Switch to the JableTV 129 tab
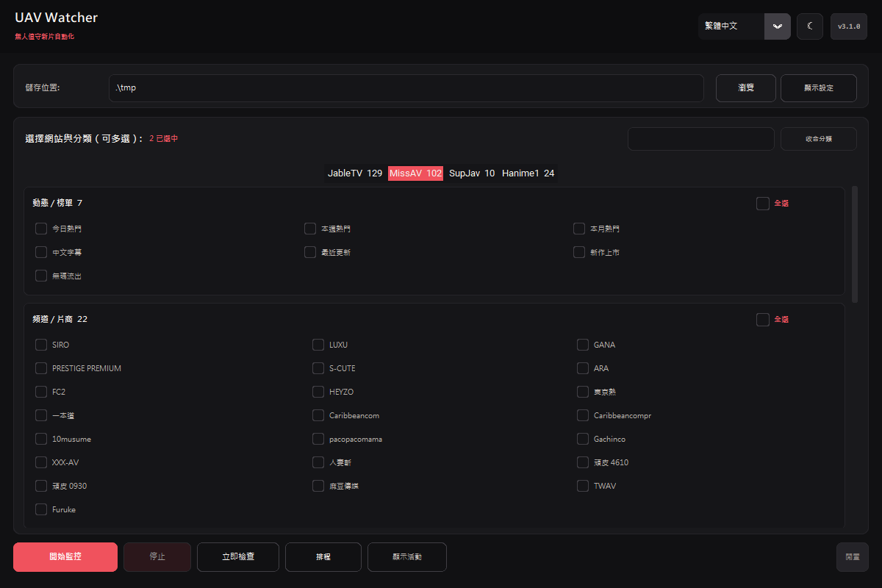Image resolution: width=882 pixels, height=588 pixels. pos(355,173)
